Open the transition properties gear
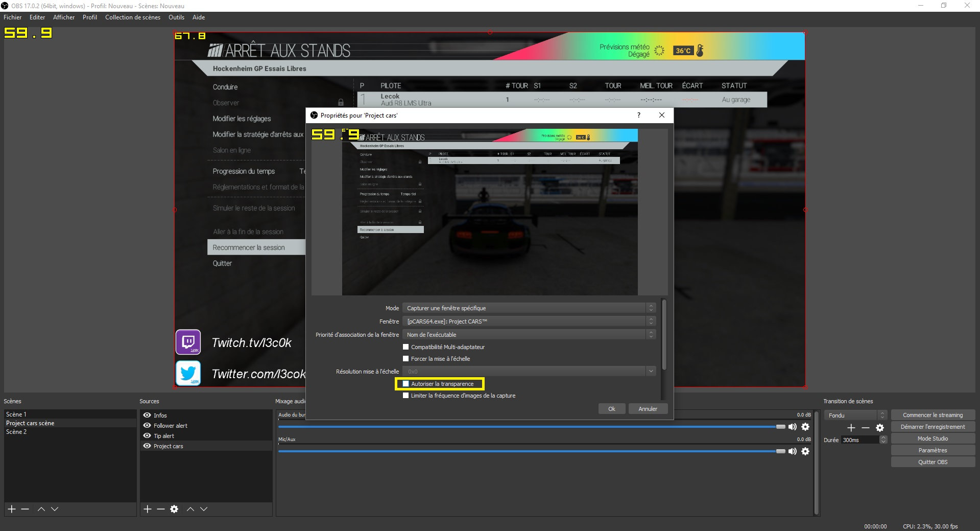 click(x=880, y=428)
